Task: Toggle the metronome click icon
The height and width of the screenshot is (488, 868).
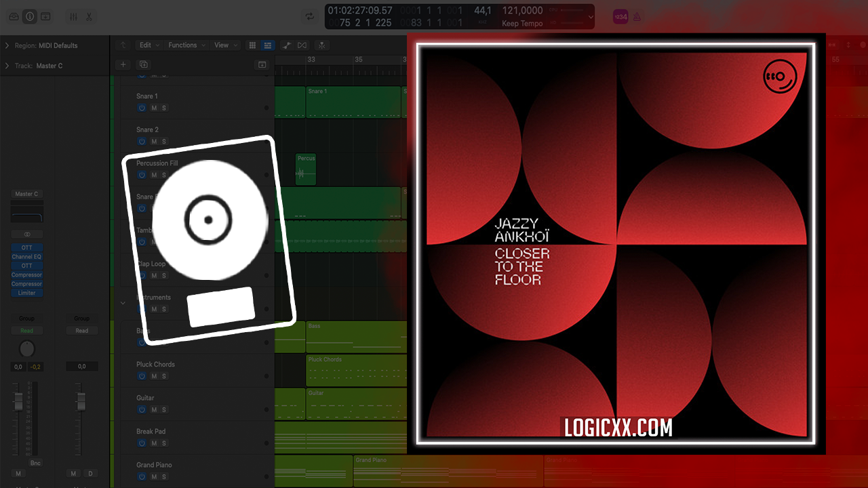Action: [637, 17]
